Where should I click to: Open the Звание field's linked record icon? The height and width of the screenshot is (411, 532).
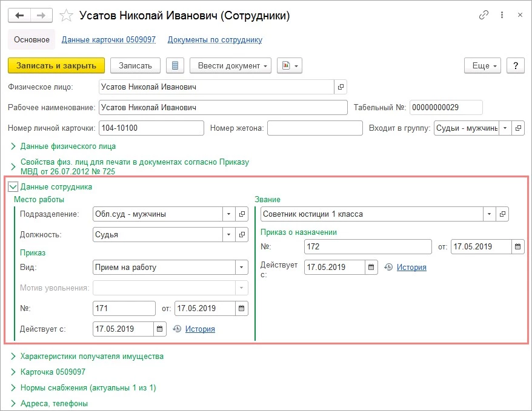502,214
